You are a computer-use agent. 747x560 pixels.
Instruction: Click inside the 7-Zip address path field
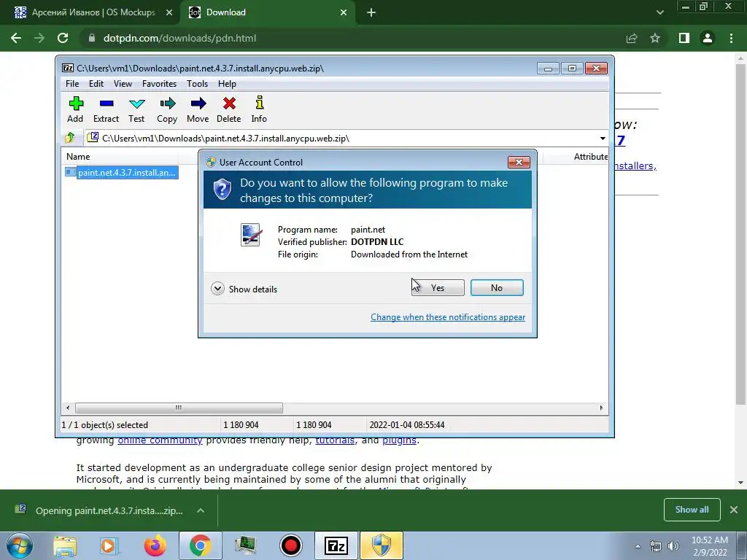click(x=341, y=139)
